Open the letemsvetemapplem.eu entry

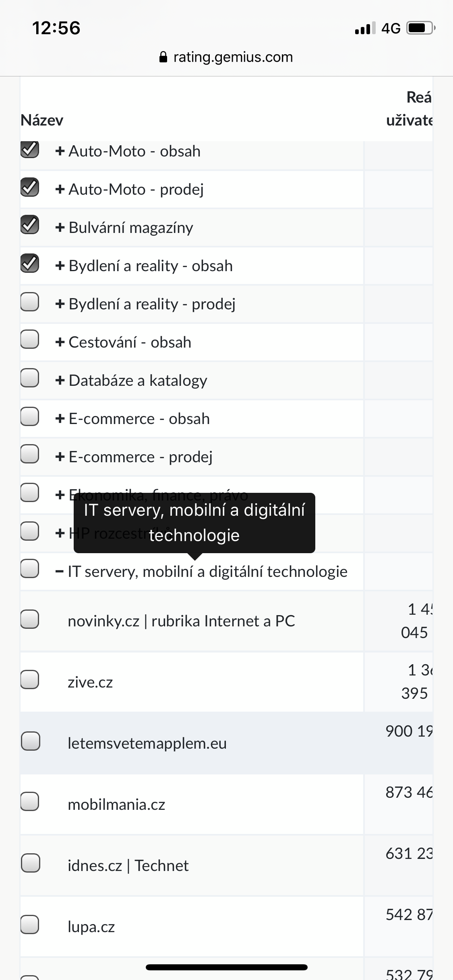[147, 743]
